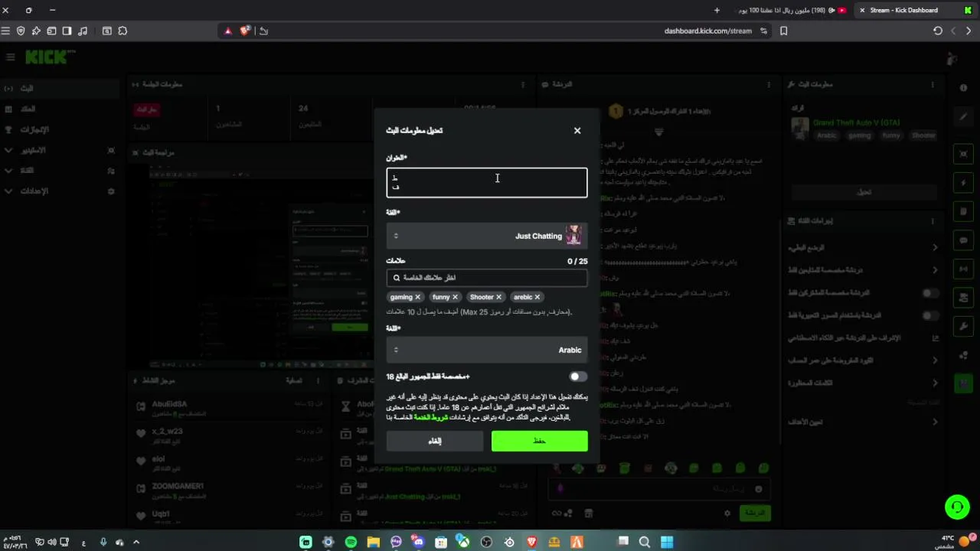Toggle the browser sidebar panel icon
Viewport: 980px width, 551px height.
click(x=67, y=31)
